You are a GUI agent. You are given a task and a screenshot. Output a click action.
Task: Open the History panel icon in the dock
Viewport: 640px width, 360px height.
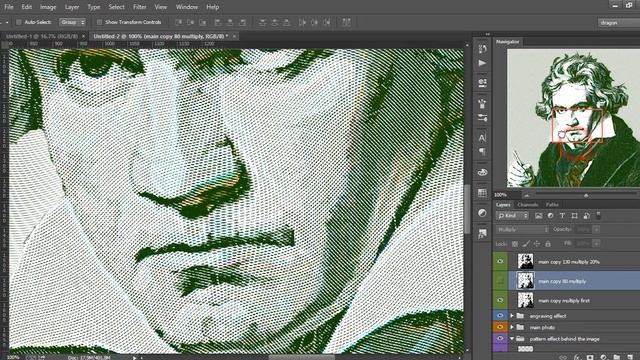482,49
